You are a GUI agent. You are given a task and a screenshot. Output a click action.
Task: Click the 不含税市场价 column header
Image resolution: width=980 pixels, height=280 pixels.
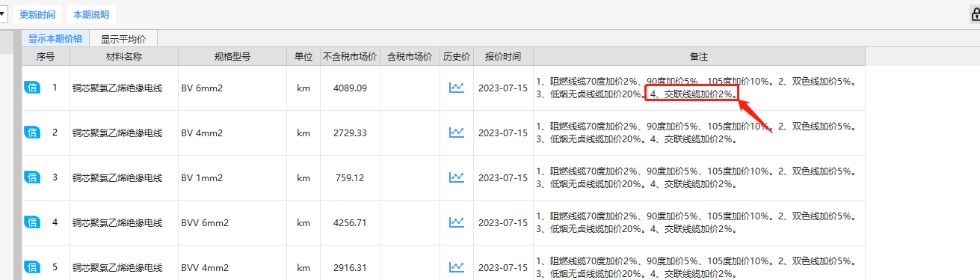[x=350, y=57]
